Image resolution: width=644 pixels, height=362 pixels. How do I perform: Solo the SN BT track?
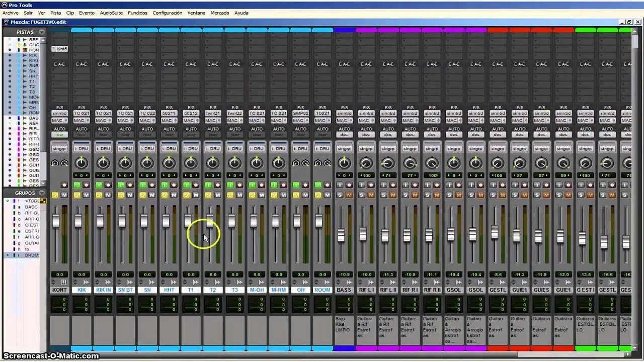pyautogui.click(x=121, y=195)
